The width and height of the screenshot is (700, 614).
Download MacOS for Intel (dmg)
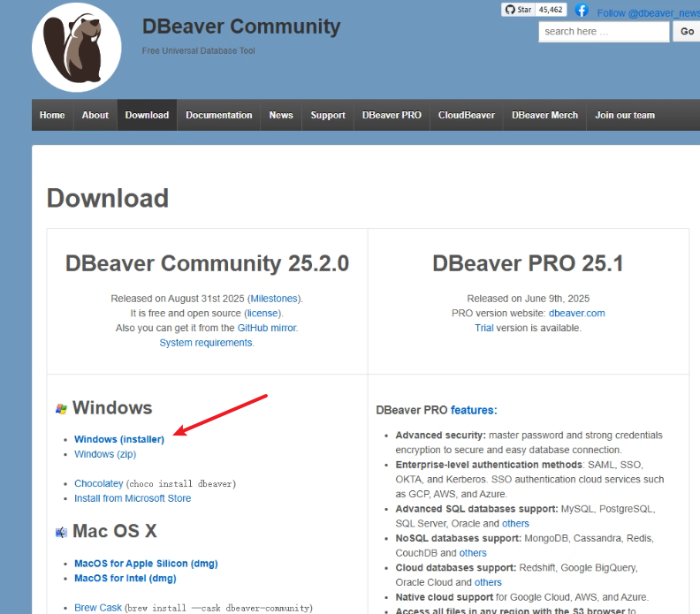tap(126, 579)
